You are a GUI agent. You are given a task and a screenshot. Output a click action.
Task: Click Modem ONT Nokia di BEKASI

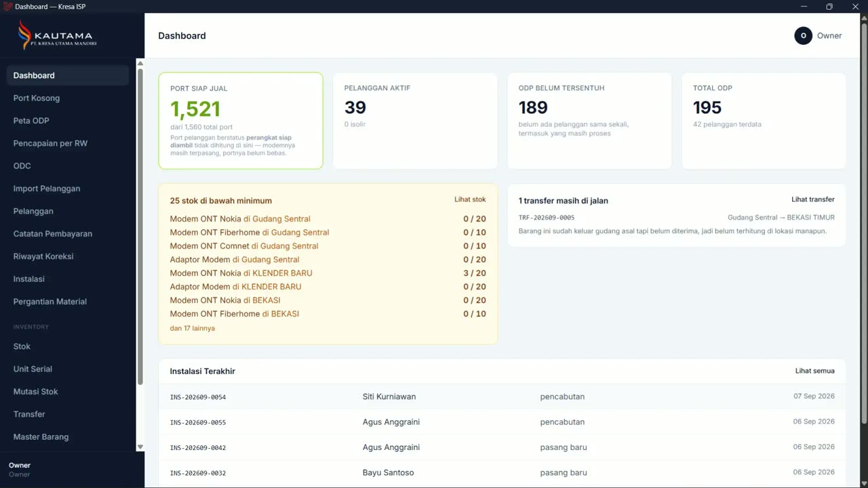point(225,300)
